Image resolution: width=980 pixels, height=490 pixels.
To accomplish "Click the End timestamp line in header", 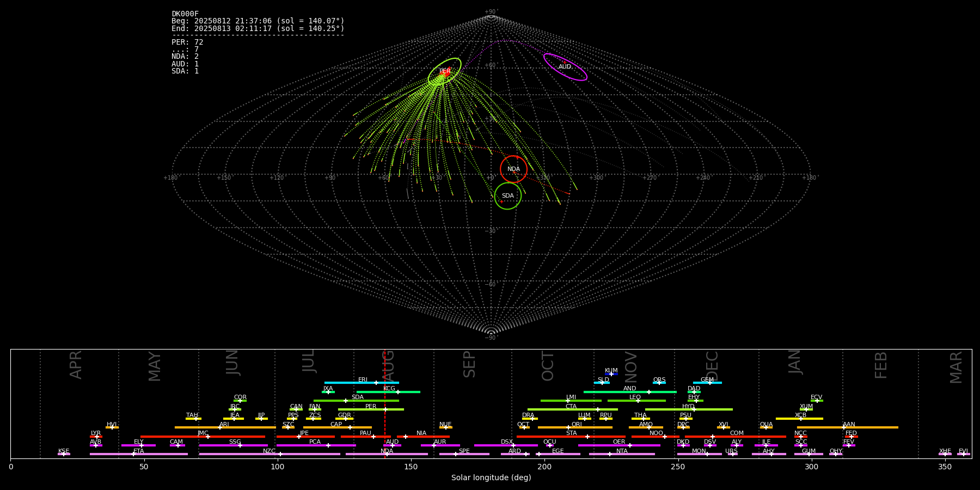I will [258, 28].
